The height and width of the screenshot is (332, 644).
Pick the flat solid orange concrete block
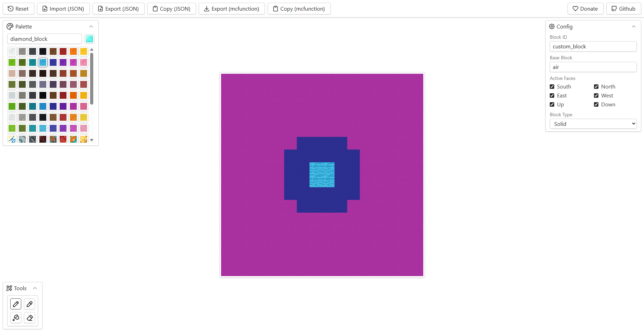coord(73,95)
